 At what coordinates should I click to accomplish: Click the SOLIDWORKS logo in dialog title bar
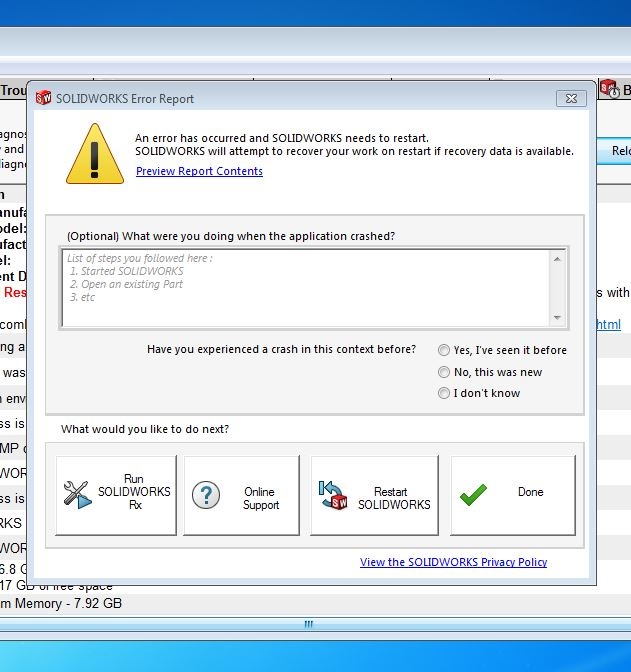(43, 98)
